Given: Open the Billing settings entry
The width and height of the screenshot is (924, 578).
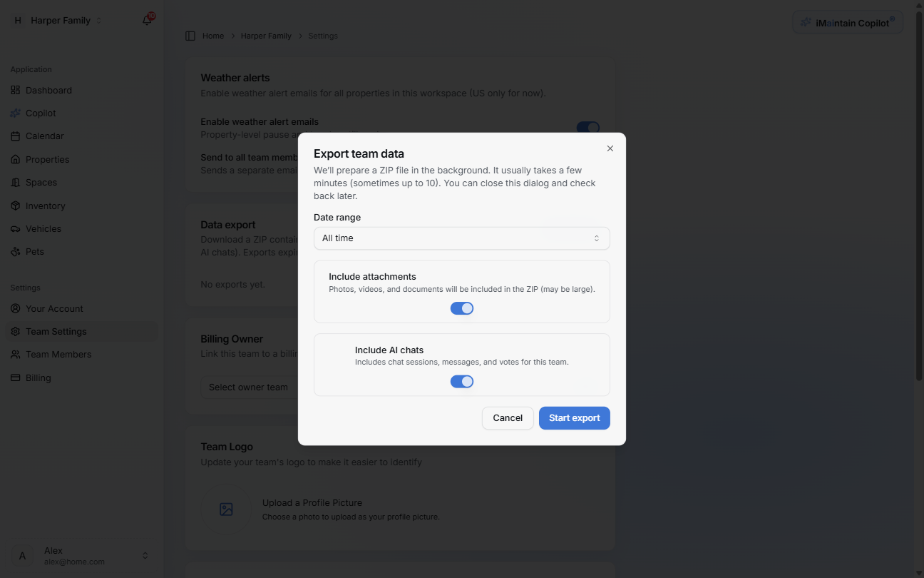Looking at the screenshot, I should [37, 377].
